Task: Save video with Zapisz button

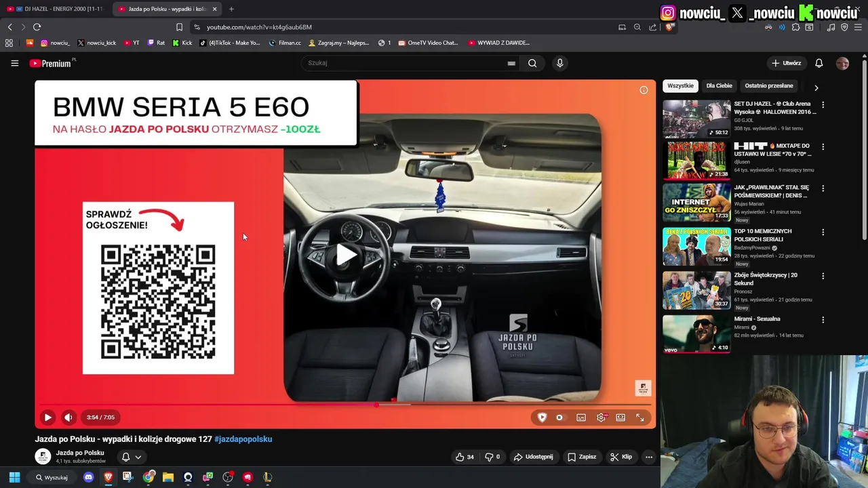Action: tap(582, 457)
